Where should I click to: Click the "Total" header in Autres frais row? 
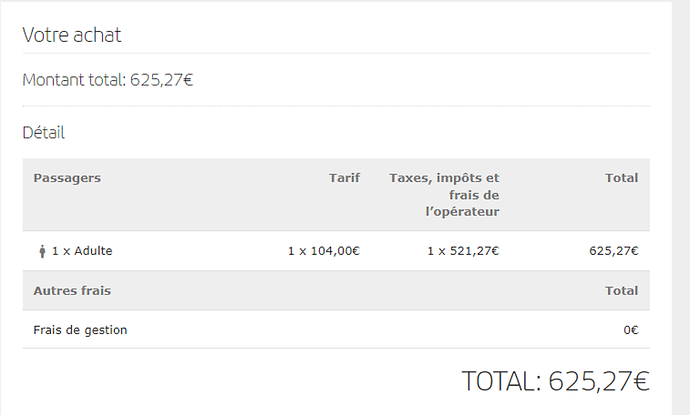click(621, 290)
